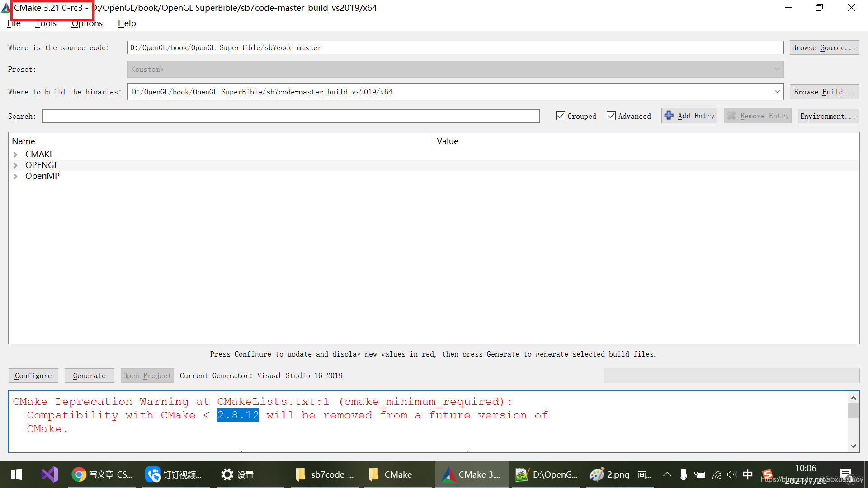Click the Generate button
This screenshot has width=868, height=488.
pos(89,375)
